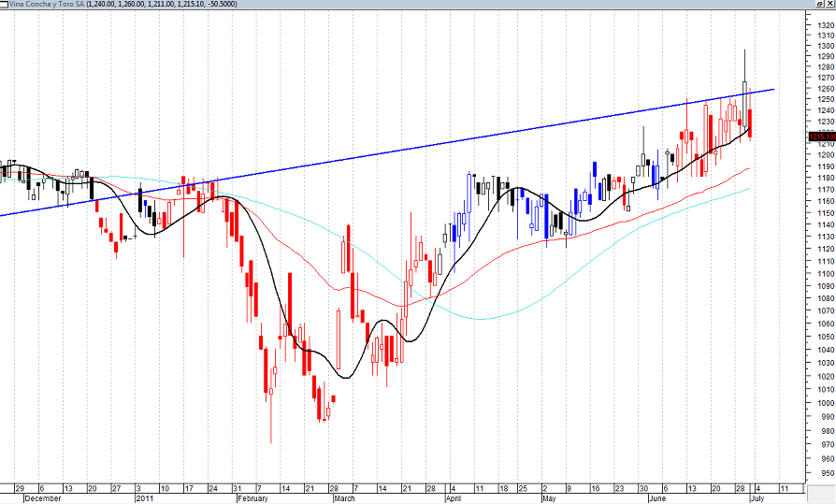Click the June month label
This screenshot has height=504, width=836.
[x=657, y=498]
